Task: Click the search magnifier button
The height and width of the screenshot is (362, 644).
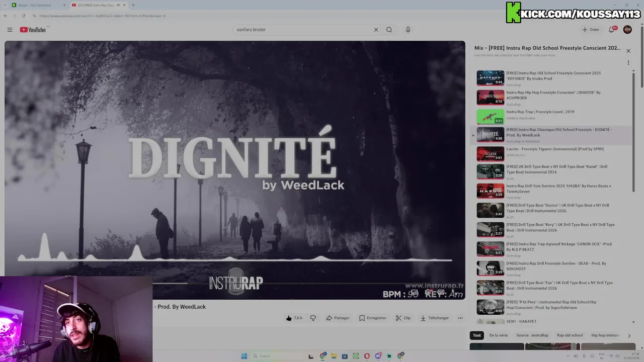Action: tap(389, 30)
